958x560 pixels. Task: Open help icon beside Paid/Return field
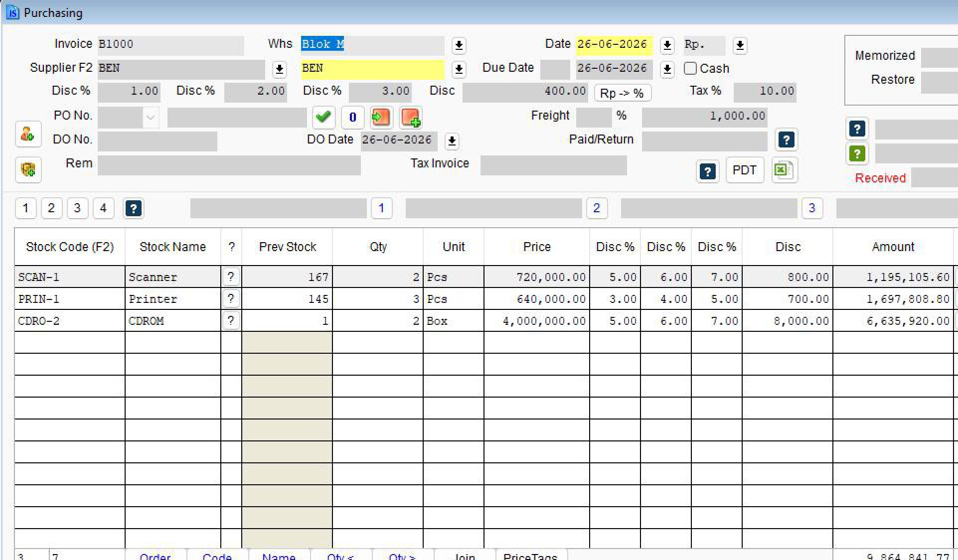tap(786, 140)
